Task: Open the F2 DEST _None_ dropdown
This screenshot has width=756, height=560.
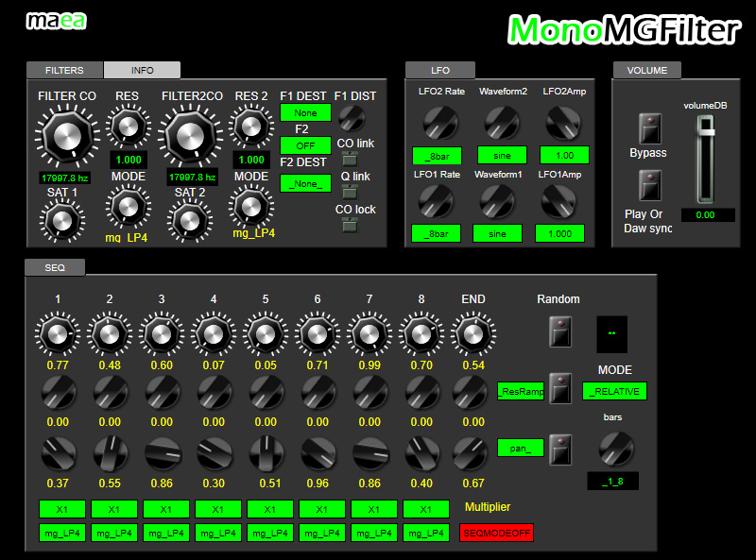Action: coord(305,183)
